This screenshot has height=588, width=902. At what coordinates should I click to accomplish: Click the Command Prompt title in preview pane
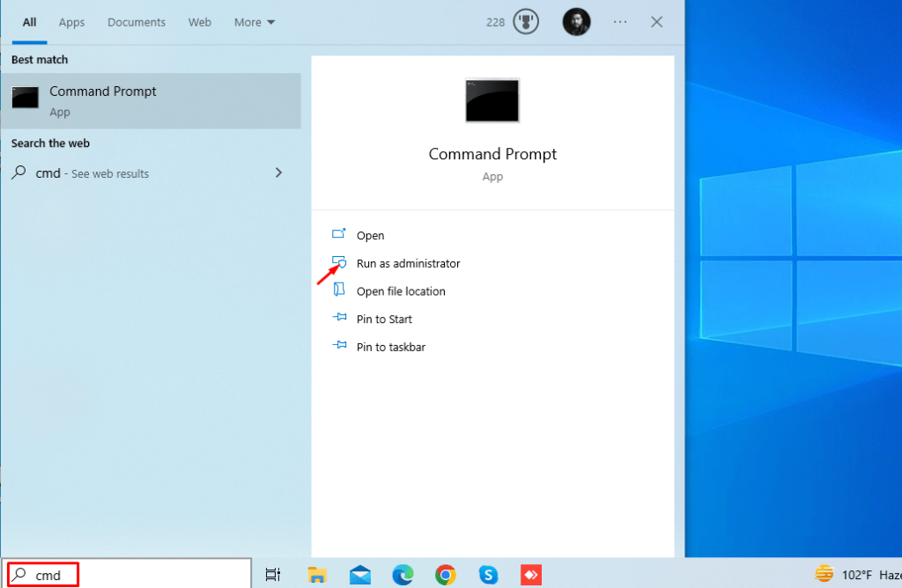(x=492, y=154)
